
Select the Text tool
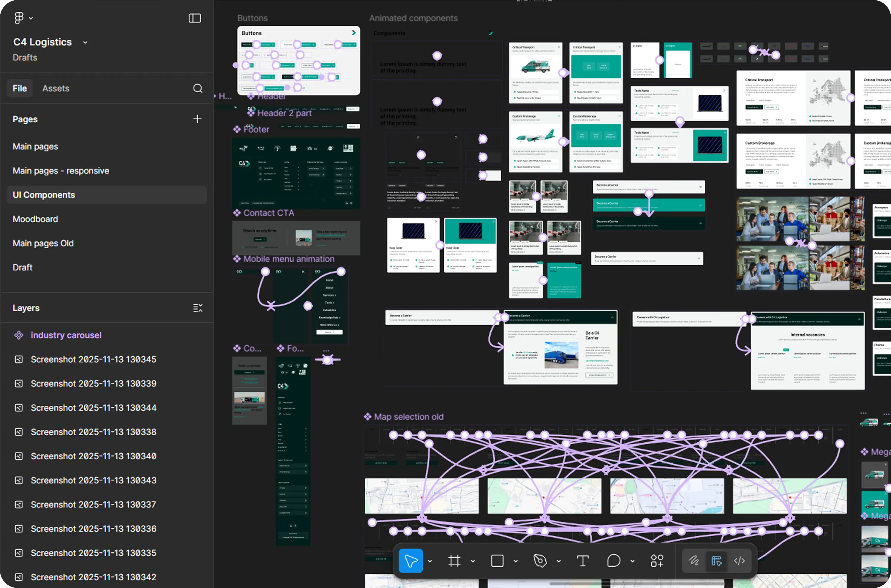(x=583, y=561)
